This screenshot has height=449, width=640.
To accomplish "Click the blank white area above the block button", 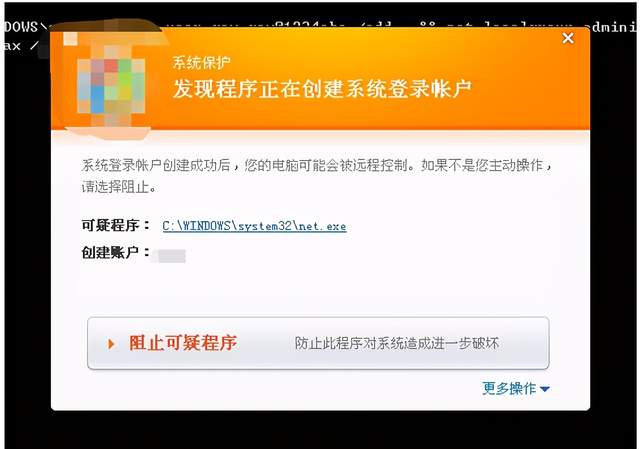I will 318,290.
